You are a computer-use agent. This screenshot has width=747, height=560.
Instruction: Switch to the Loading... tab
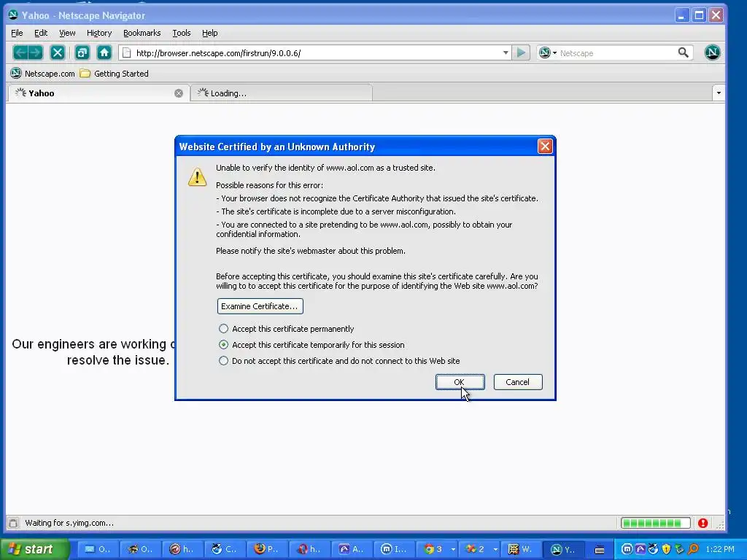281,93
